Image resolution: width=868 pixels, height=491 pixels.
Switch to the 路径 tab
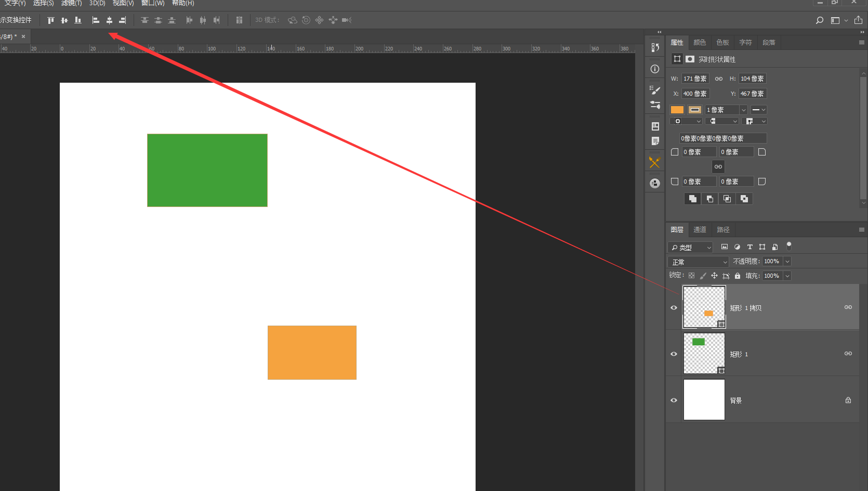coord(723,230)
